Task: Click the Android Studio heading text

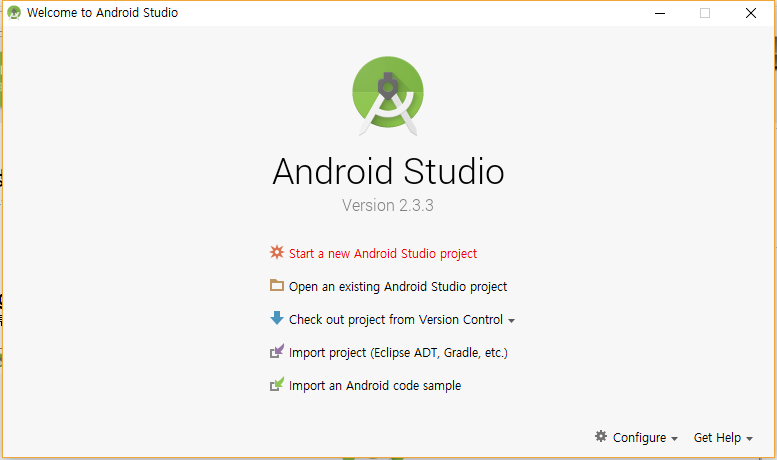Action: [388, 172]
